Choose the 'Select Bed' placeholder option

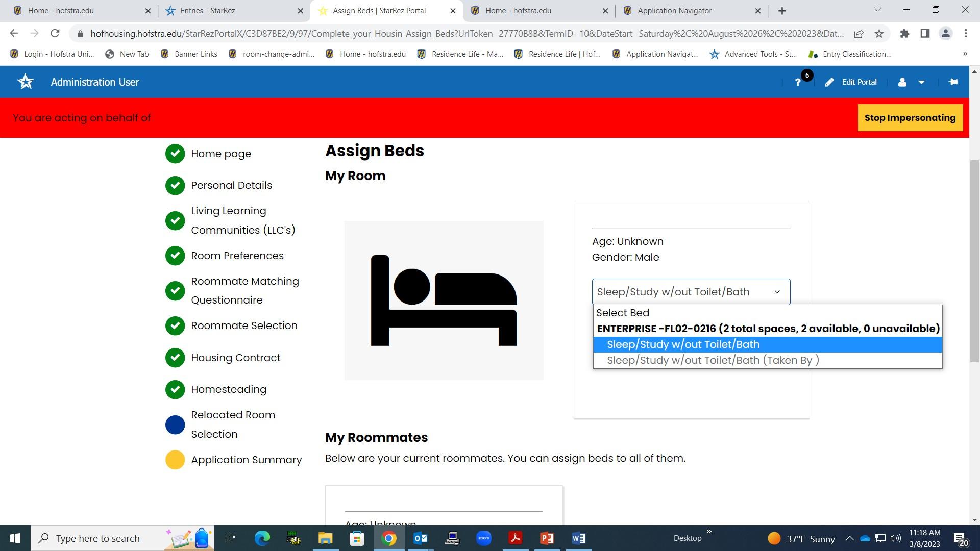point(623,313)
